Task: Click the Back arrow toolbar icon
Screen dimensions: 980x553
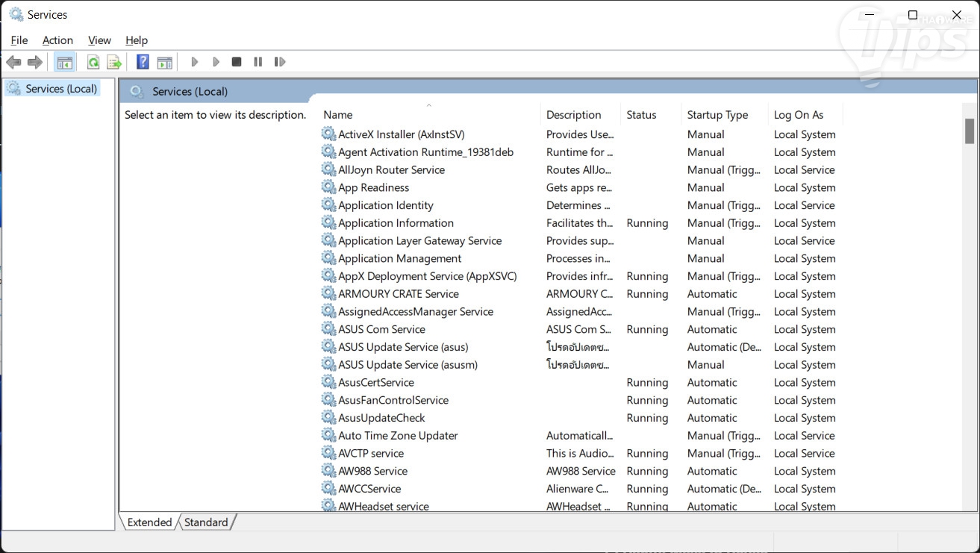Action: [13, 62]
